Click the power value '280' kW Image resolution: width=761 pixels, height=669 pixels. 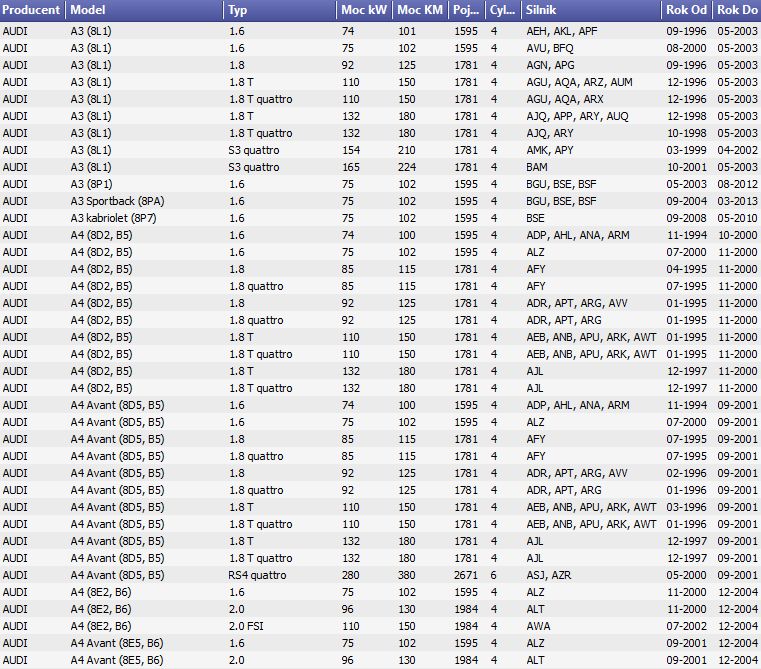point(350,575)
